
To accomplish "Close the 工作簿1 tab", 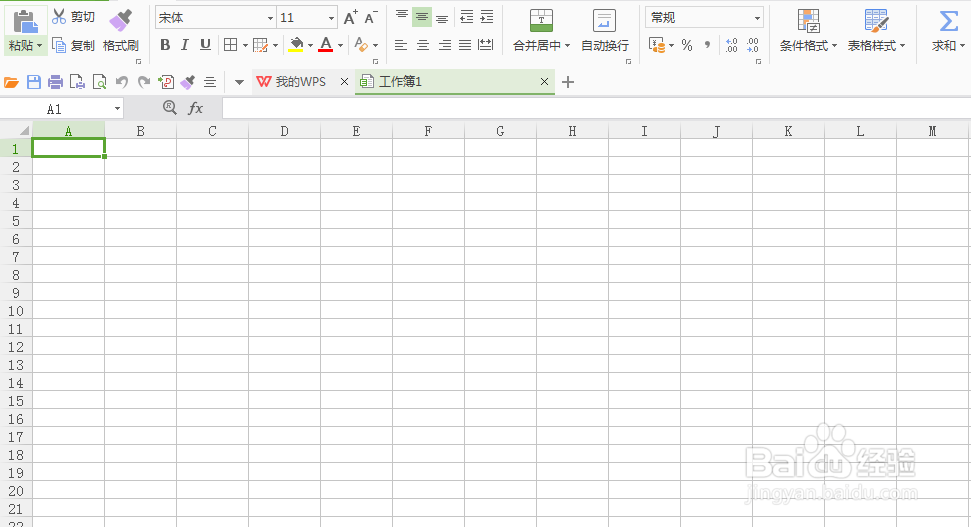I will [544, 82].
